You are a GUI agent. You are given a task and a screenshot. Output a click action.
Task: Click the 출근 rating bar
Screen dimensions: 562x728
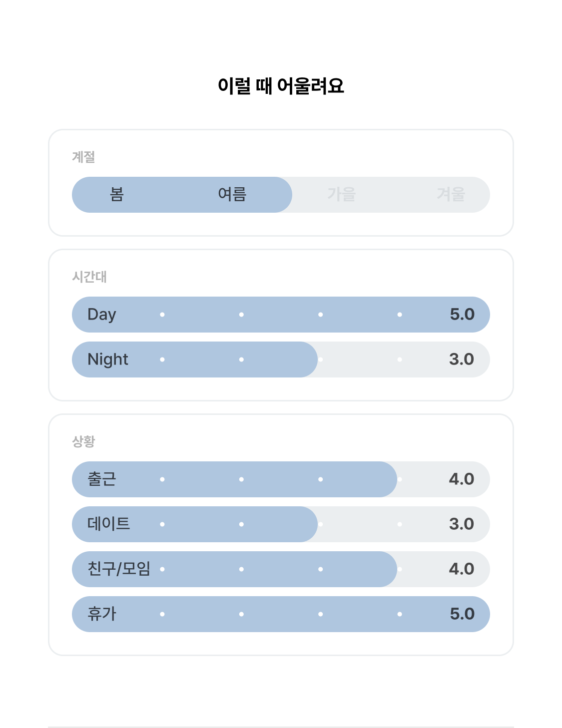(281, 479)
